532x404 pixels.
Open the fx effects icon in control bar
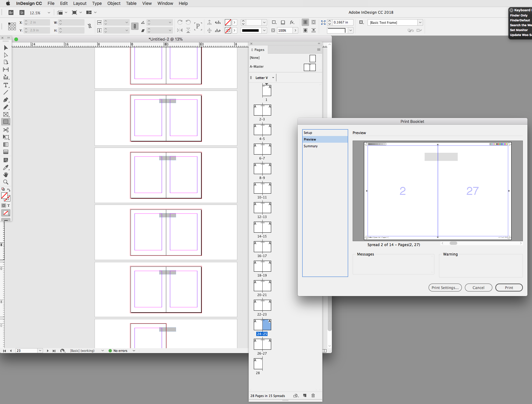pos(292,22)
